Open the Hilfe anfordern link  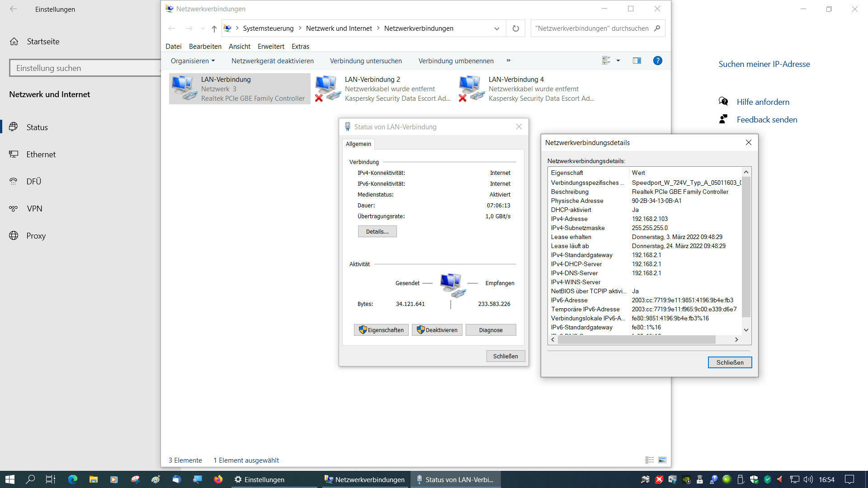pos(763,102)
